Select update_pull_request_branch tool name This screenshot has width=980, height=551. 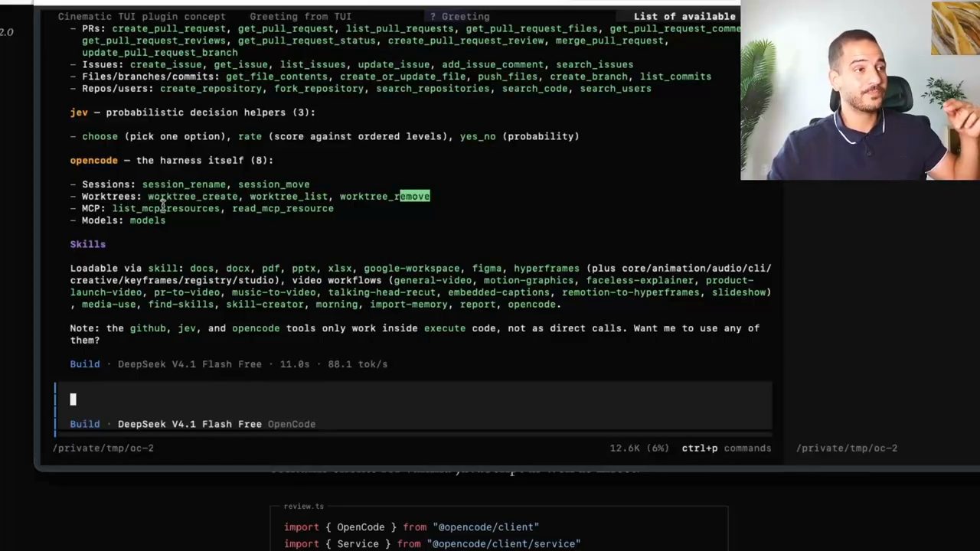(x=160, y=53)
